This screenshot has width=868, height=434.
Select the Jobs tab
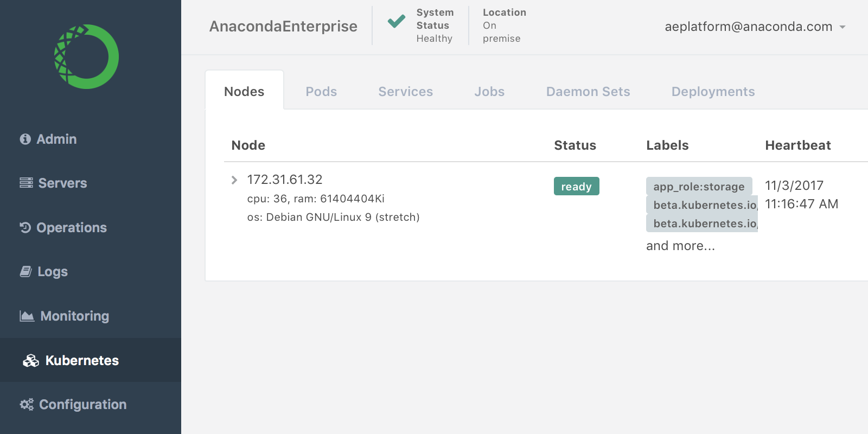[489, 92]
